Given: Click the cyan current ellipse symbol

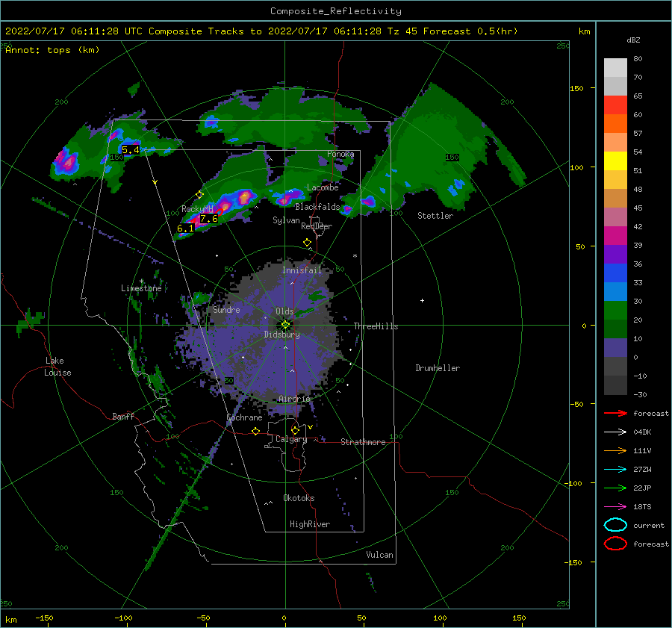Looking at the screenshot, I should (x=615, y=525).
